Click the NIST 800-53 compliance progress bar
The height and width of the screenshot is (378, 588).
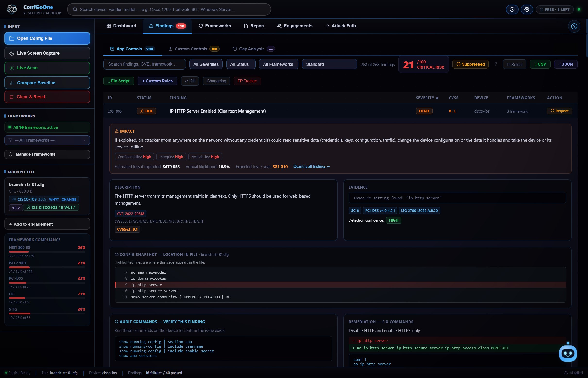pos(47,252)
